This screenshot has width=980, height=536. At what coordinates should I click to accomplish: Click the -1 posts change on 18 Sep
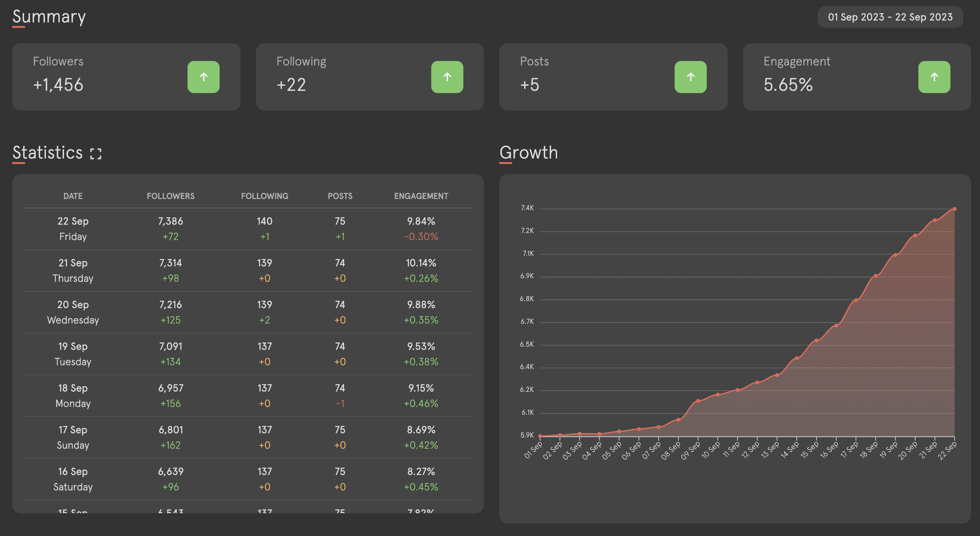[x=340, y=403]
